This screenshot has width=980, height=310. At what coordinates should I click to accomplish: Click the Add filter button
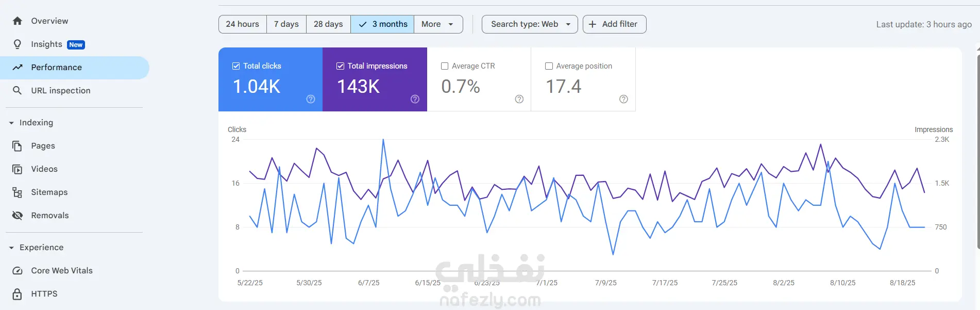click(x=614, y=24)
